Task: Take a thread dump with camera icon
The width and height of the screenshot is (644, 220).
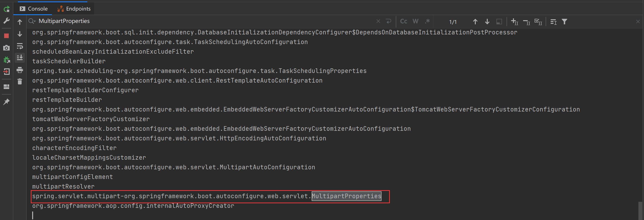Action: pyautogui.click(x=6, y=48)
